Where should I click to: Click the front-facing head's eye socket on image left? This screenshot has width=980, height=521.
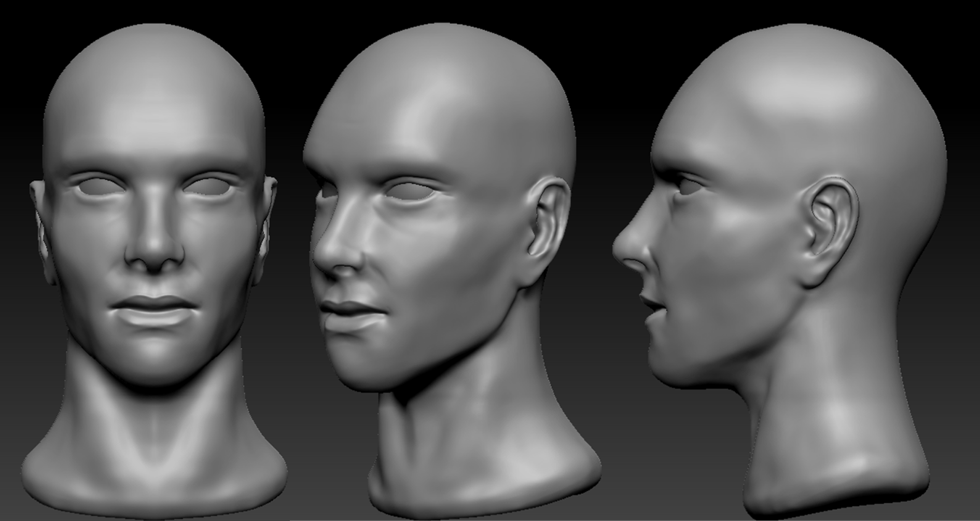[x=97, y=187]
